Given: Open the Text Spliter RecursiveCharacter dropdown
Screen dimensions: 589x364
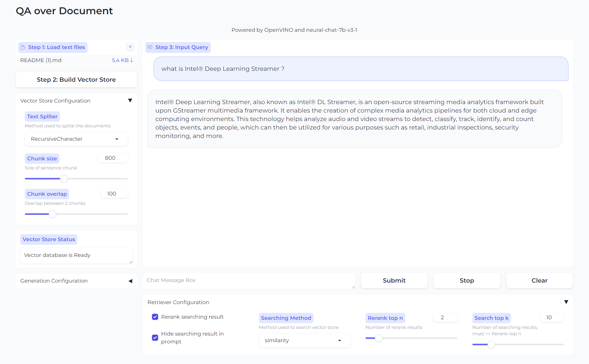Looking at the screenshot, I should 76,139.
